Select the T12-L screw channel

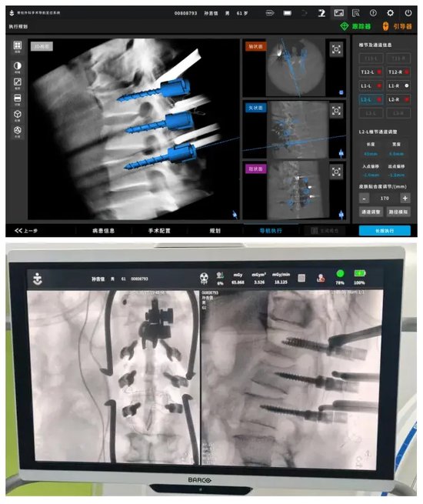point(371,72)
